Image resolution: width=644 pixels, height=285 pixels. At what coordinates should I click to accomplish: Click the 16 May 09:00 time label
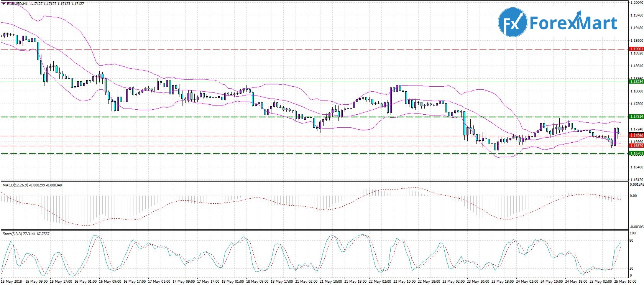click(109, 282)
